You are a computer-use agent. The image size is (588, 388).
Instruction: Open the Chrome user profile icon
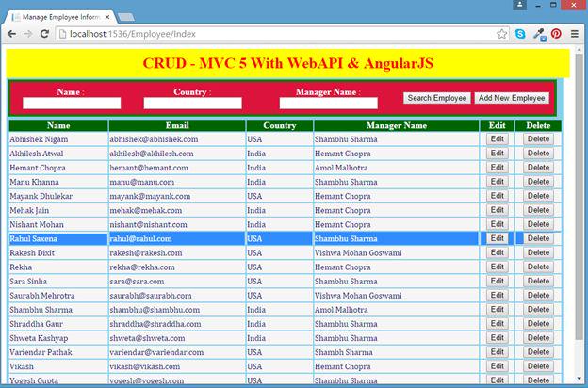pyautogui.click(x=520, y=5)
